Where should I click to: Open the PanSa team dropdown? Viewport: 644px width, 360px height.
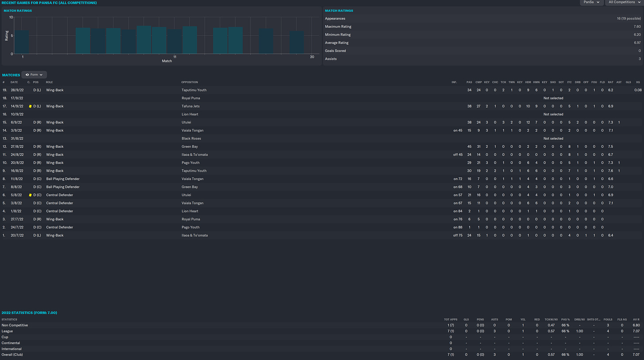pyautogui.click(x=592, y=2)
